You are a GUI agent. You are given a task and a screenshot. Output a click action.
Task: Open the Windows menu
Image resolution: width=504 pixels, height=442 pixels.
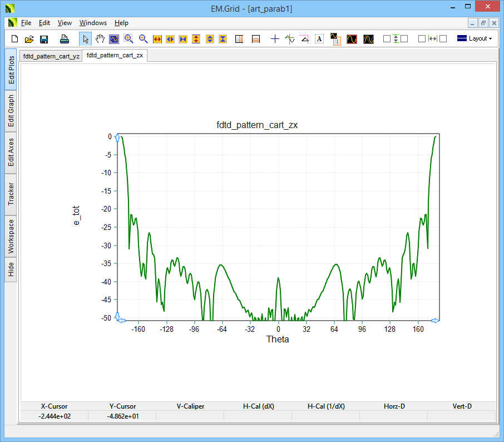(x=93, y=23)
